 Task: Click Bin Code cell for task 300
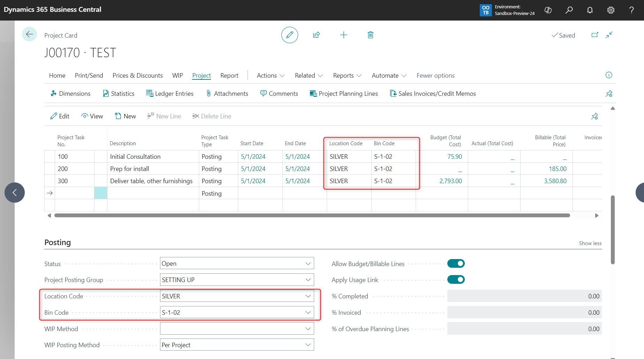coord(394,181)
